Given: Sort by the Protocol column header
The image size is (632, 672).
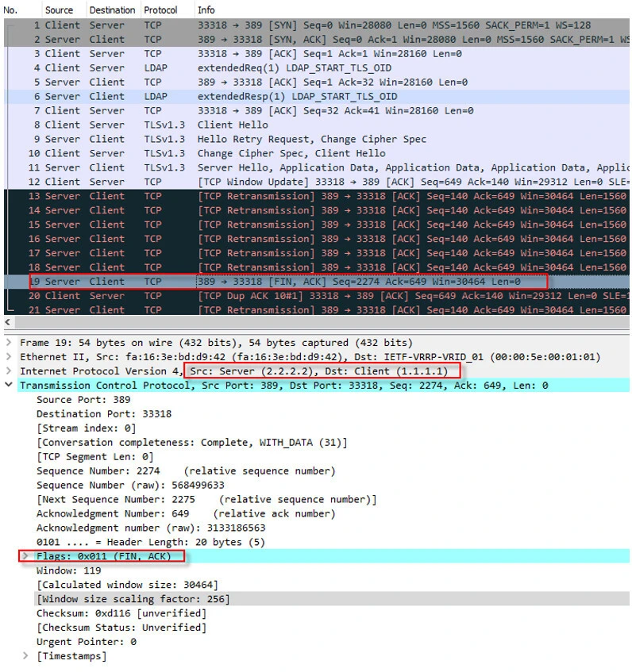Looking at the screenshot, I should 160,10.
